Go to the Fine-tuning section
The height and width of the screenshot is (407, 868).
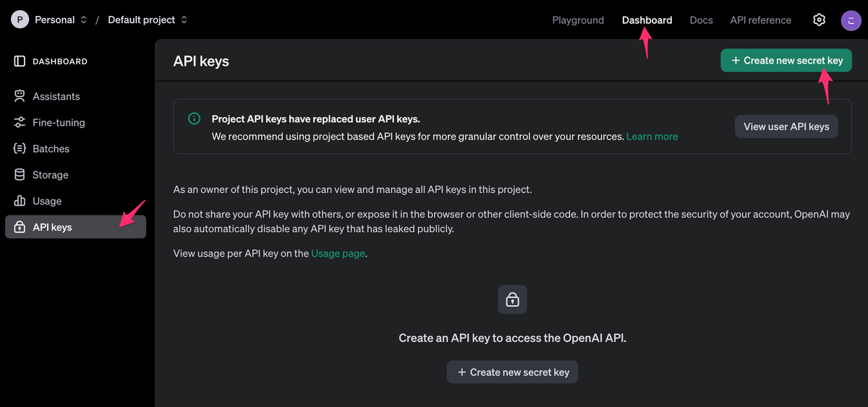[59, 123]
